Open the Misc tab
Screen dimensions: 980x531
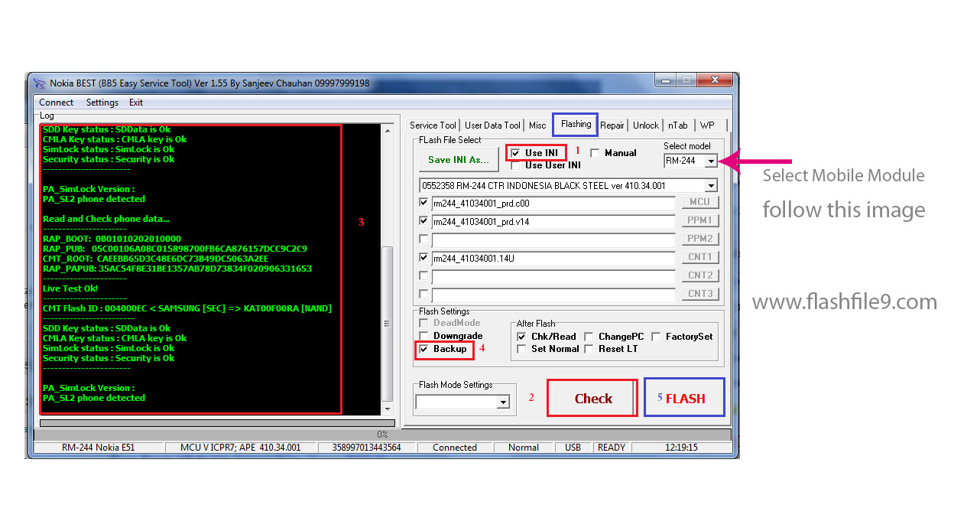(537, 125)
